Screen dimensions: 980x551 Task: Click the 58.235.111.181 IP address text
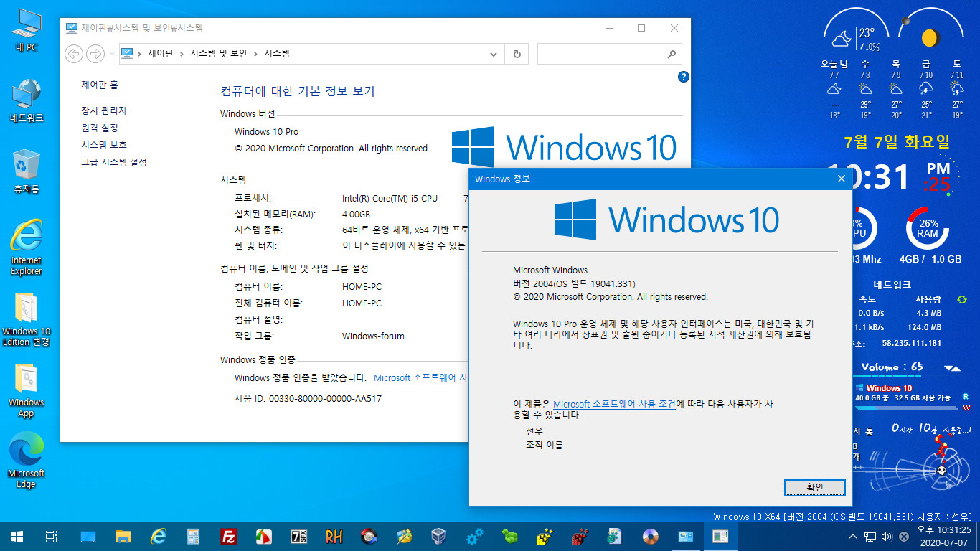[x=912, y=343]
